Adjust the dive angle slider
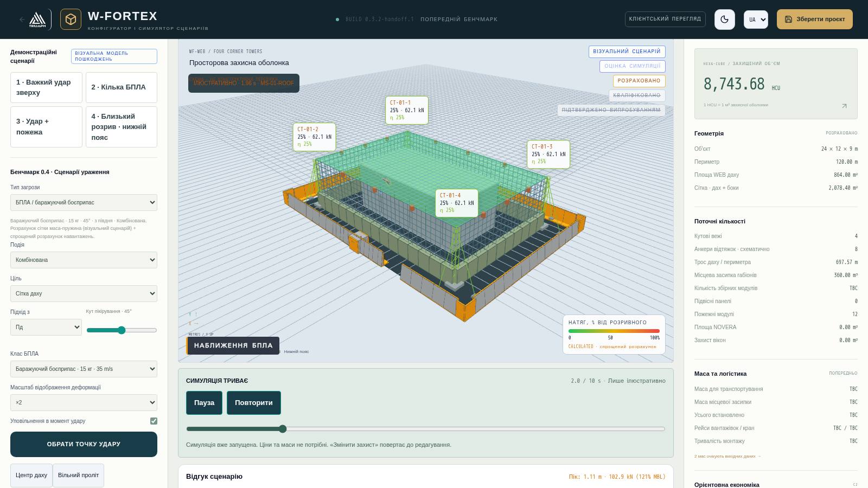Viewport: 868px width, 488px height. click(x=122, y=330)
